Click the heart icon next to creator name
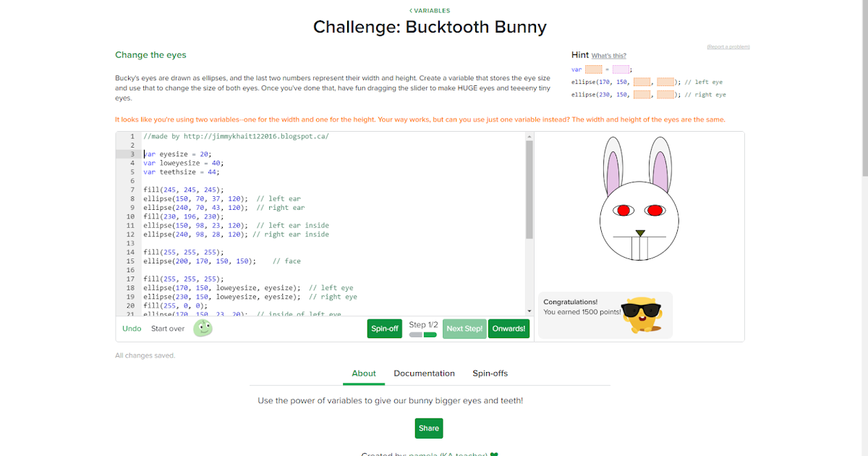Screen dimensions: 868x456 (x=493, y=455)
